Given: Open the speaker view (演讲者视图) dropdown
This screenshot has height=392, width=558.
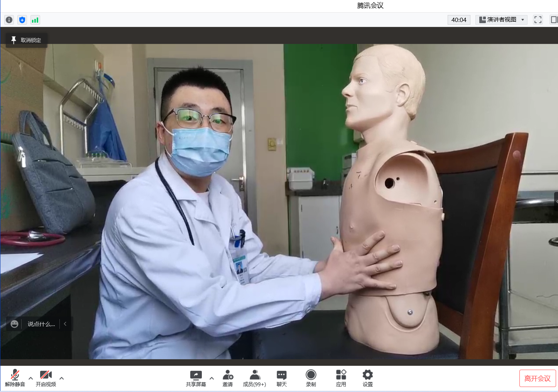Looking at the screenshot, I should coord(501,20).
